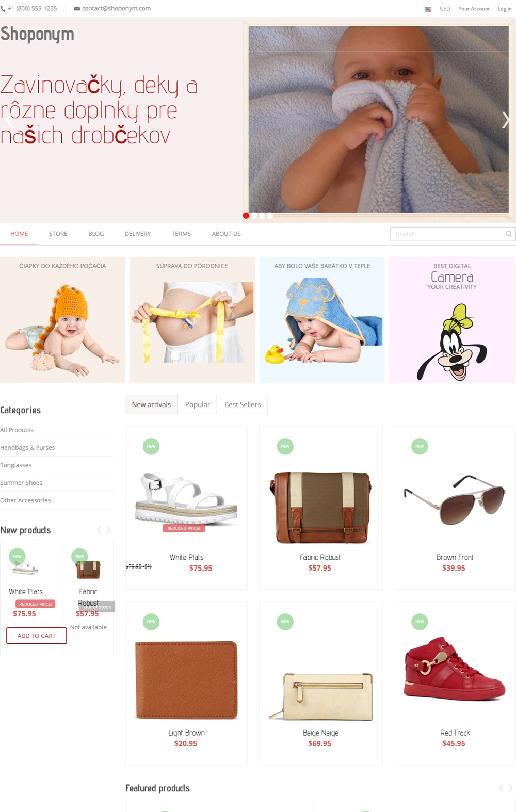Click the US flag language icon
516x812 pixels.
click(428, 9)
